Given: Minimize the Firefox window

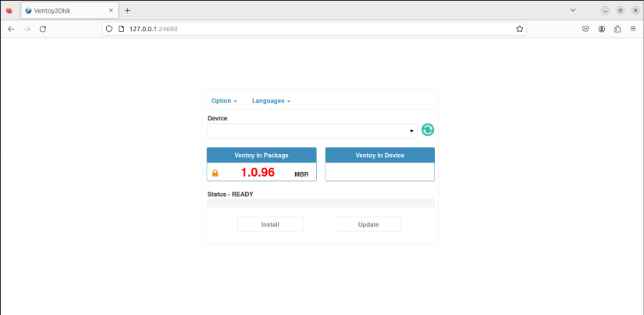Looking at the screenshot, I should point(606,11).
